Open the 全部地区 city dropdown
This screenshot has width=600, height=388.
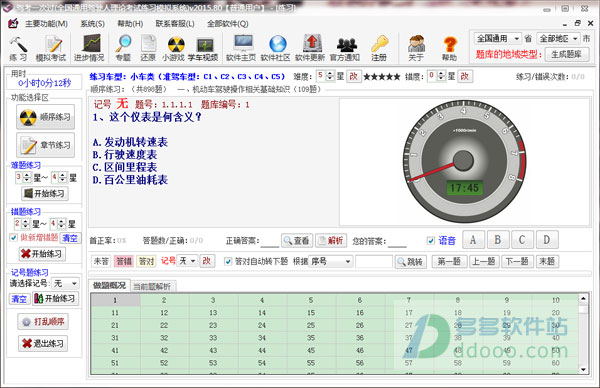[x=558, y=38]
